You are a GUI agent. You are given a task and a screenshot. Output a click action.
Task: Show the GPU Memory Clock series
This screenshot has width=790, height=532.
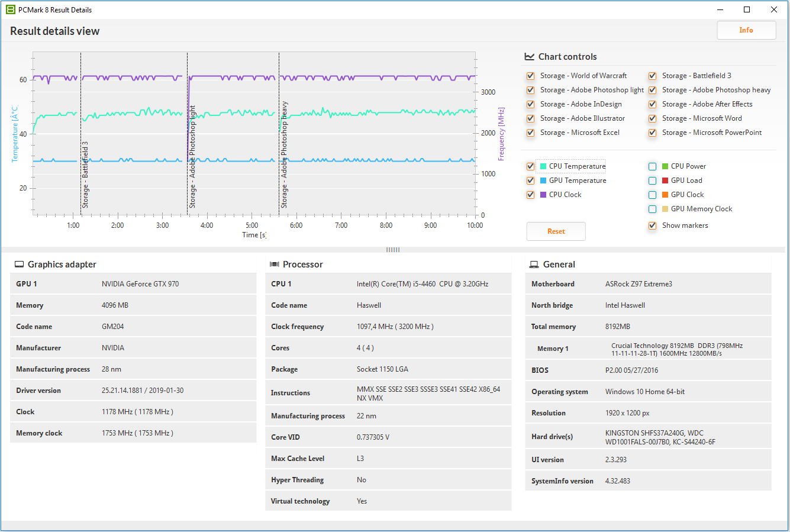point(652,209)
